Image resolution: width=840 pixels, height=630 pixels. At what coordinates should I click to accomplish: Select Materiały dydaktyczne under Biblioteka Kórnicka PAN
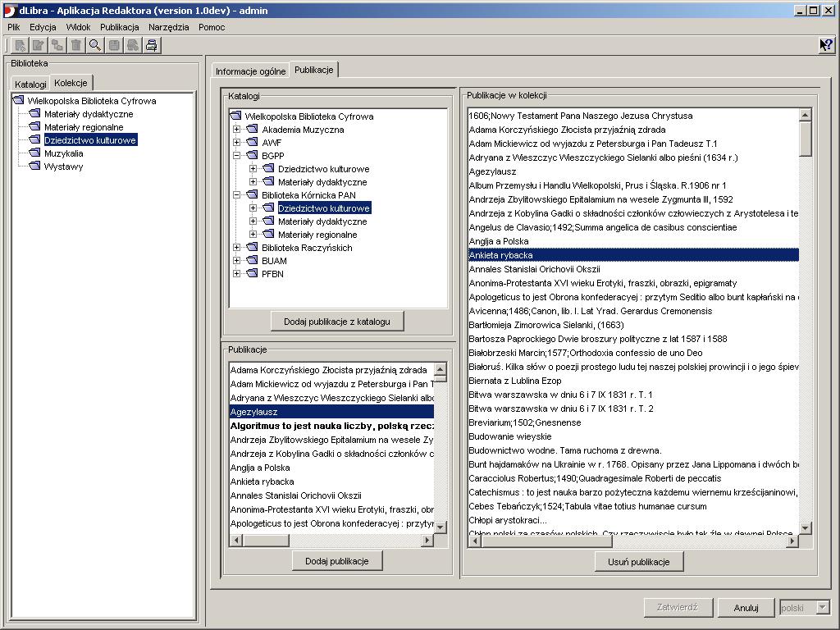click(x=322, y=221)
